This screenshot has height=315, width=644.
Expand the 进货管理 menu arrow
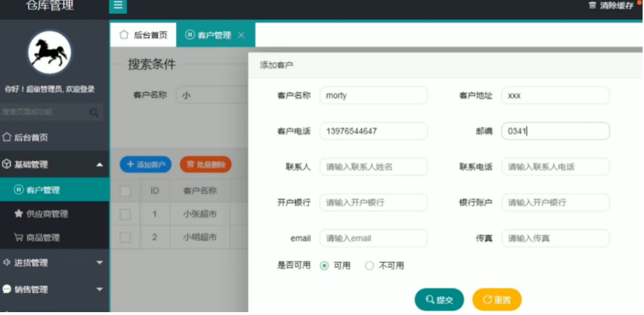100,262
